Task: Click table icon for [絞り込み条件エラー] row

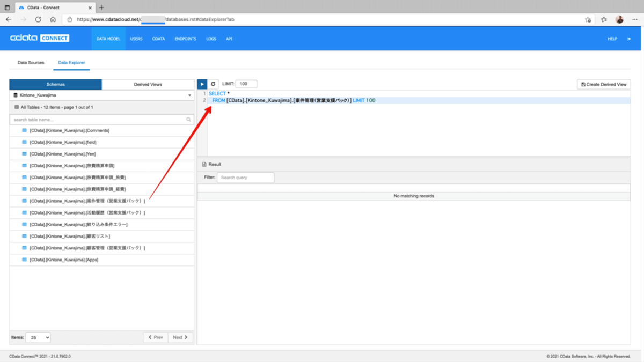Action: (x=24, y=224)
